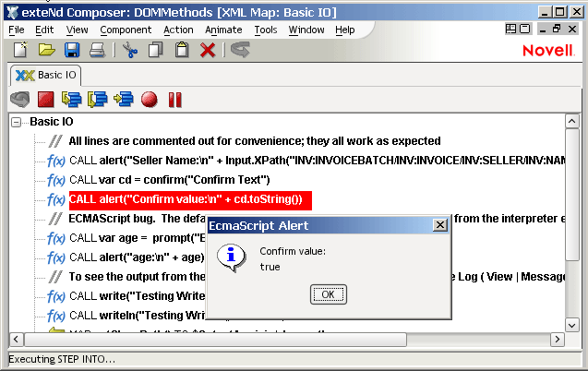Click f(x) icon beside var age prompt line
This screenshot has height=371, width=588.
56,238
